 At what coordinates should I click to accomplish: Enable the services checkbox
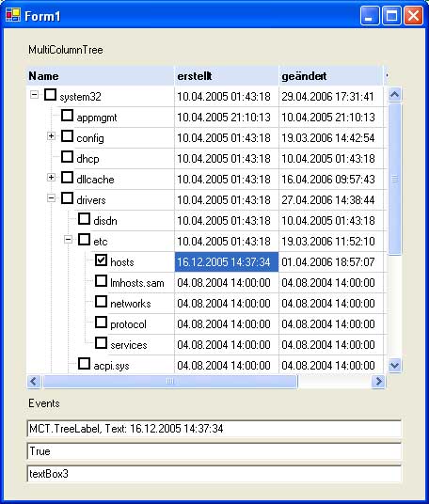tap(101, 342)
